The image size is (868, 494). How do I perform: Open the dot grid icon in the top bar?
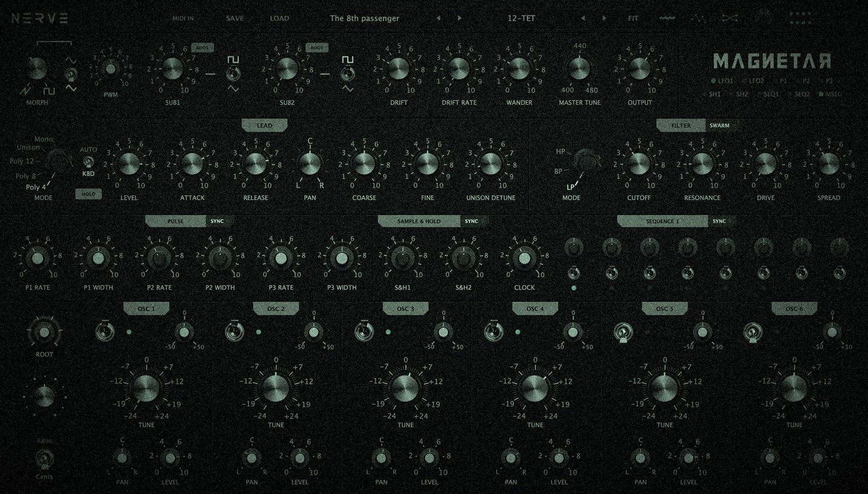pos(800,18)
